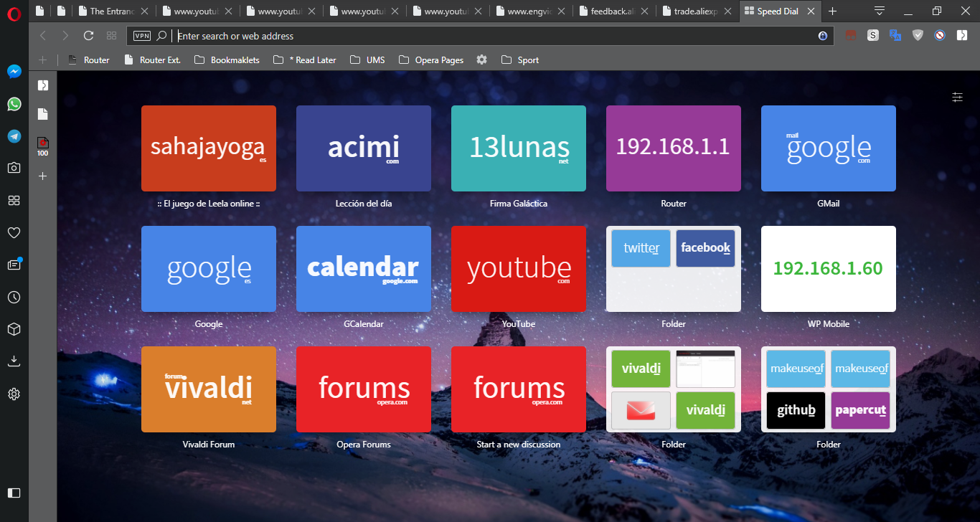Open personal news in the sidebar

click(14, 265)
